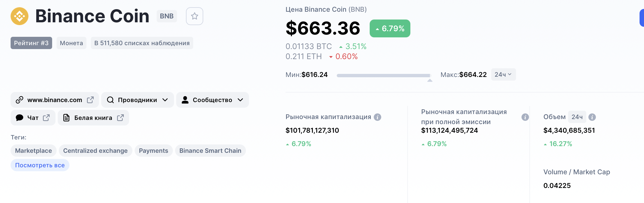Screen dimensions: 644x203
Task: Open info icon for fully diluted cap
Action: coord(525,117)
